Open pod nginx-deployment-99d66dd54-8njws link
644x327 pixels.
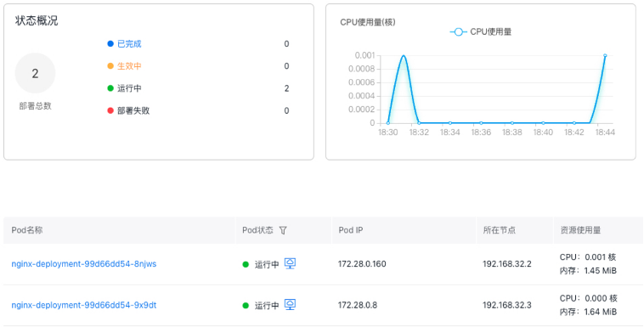click(84, 264)
